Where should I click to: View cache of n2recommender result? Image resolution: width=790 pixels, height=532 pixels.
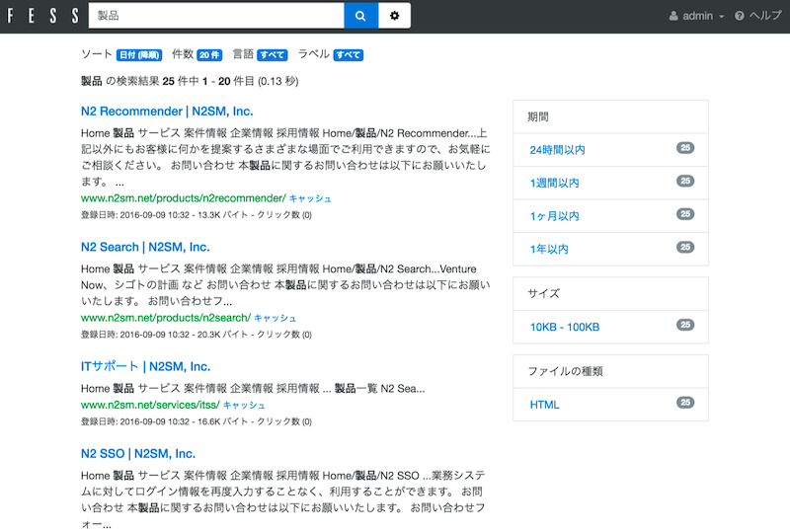(x=310, y=198)
